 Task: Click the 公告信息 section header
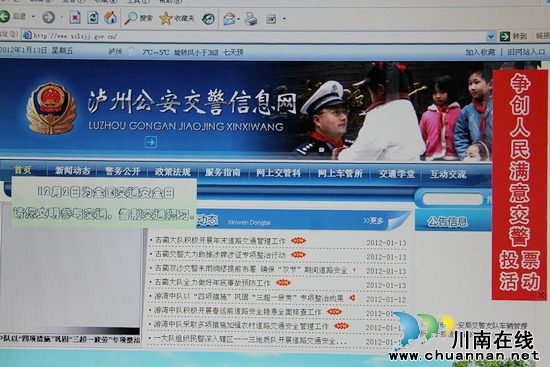(x=448, y=222)
